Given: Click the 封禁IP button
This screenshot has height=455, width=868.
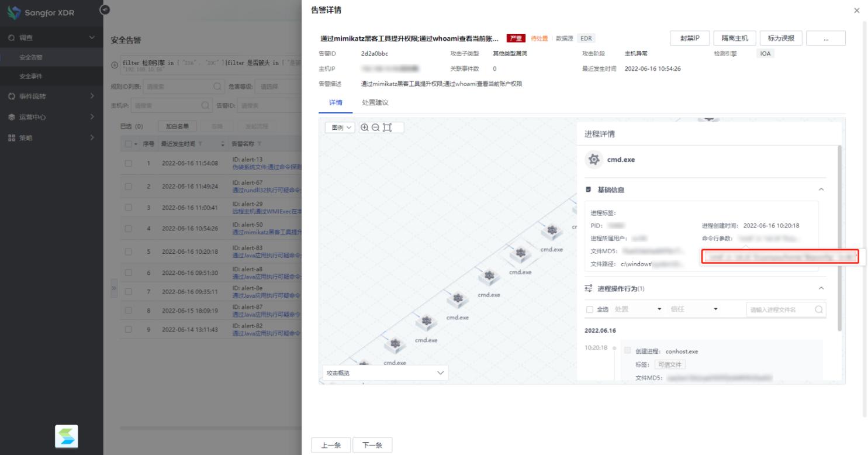Looking at the screenshot, I should [690, 38].
